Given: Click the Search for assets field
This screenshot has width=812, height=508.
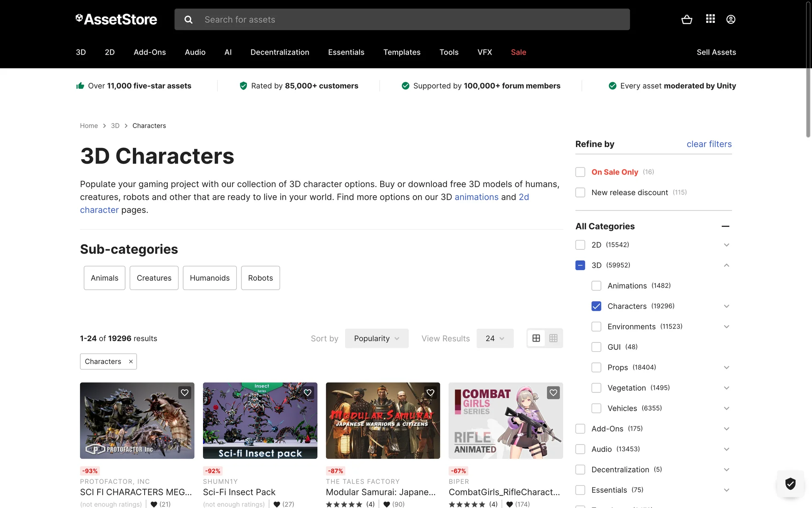Looking at the screenshot, I should [x=402, y=19].
